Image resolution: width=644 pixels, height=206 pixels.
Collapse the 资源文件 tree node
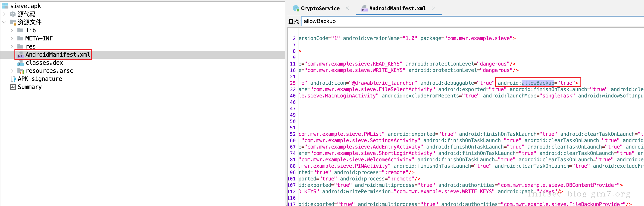click(x=4, y=22)
